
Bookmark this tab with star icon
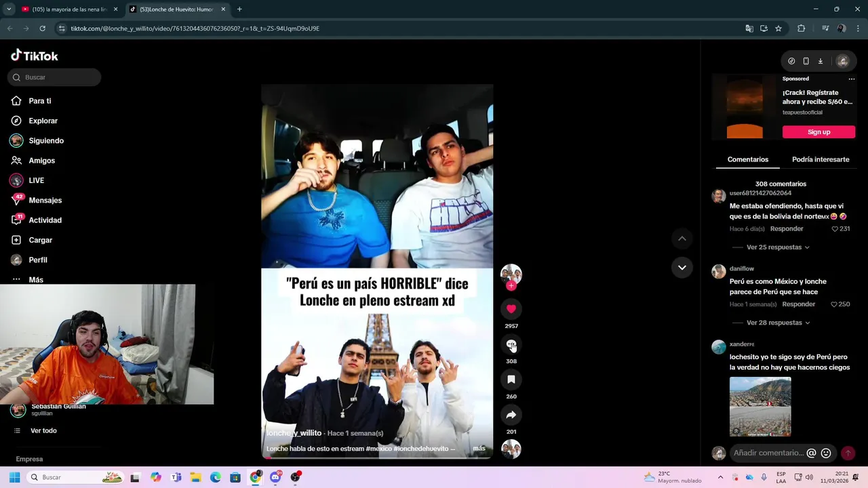pyautogui.click(x=778, y=28)
